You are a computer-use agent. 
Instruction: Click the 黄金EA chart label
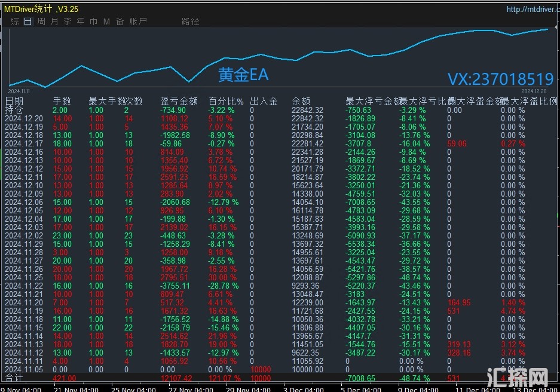tap(243, 75)
